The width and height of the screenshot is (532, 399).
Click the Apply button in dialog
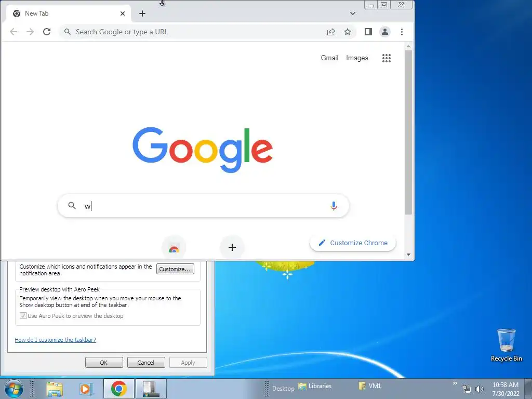click(188, 362)
